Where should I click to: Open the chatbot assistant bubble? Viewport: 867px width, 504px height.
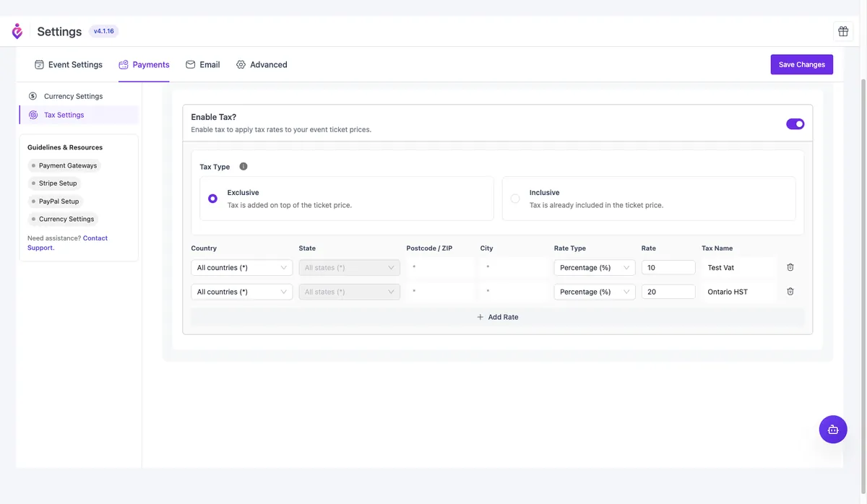[833, 429]
